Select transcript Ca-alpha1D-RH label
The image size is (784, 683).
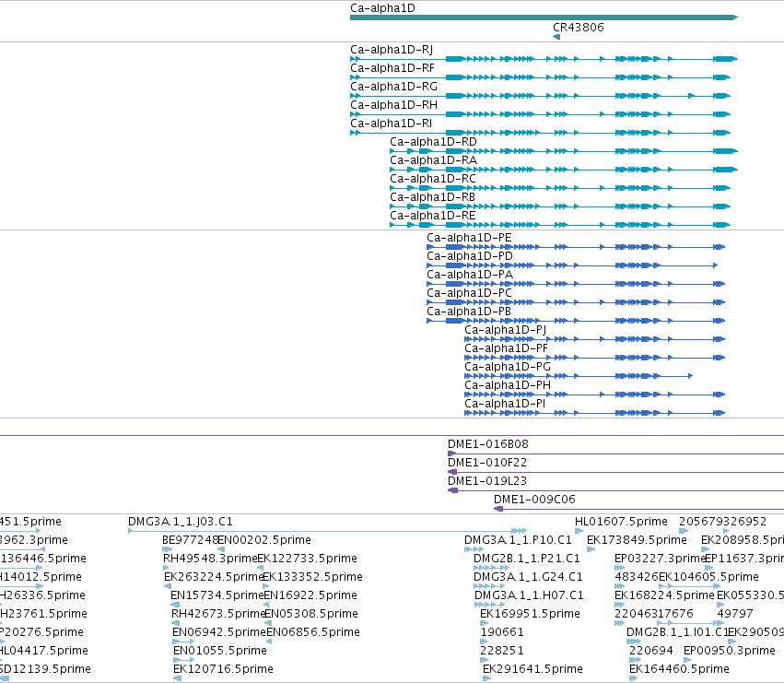pos(393,105)
